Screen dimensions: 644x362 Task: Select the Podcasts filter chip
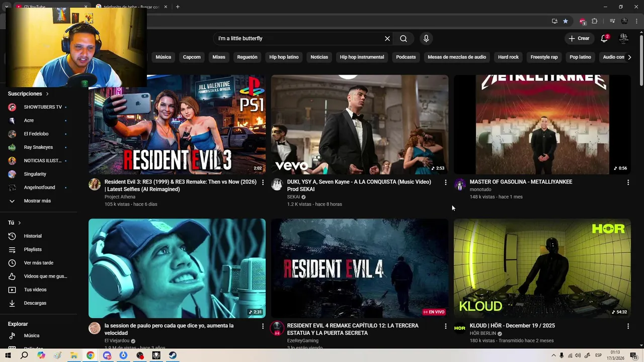pos(406,57)
